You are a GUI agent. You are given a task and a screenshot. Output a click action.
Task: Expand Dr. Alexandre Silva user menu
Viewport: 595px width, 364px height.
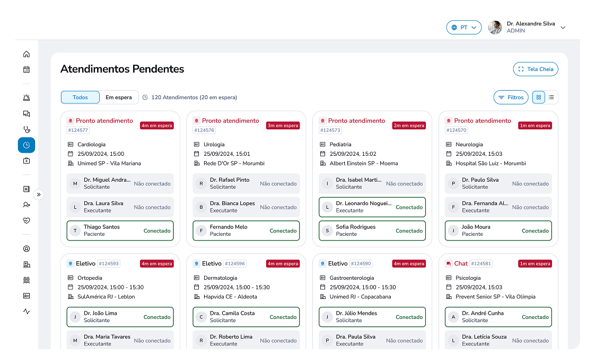point(563,28)
